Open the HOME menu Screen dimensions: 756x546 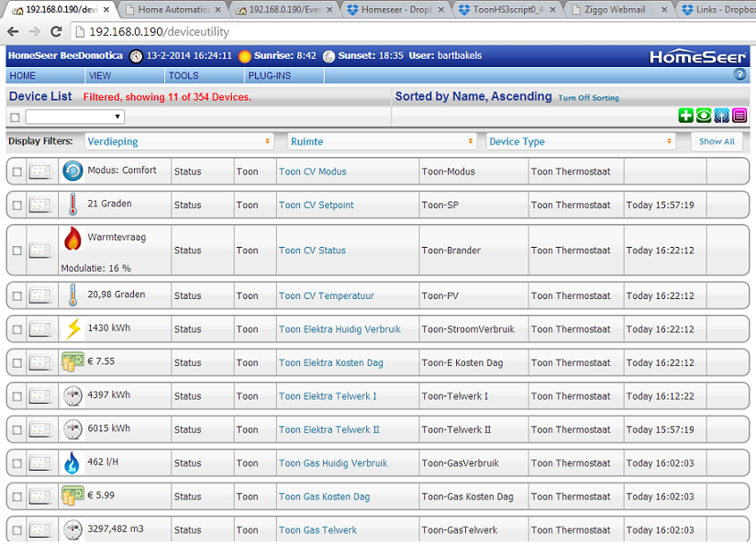(x=23, y=76)
